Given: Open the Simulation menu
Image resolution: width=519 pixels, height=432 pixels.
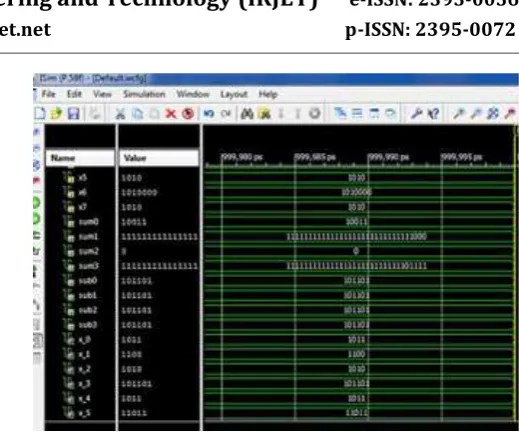Looking at the screenshot, I should [144, 94].
